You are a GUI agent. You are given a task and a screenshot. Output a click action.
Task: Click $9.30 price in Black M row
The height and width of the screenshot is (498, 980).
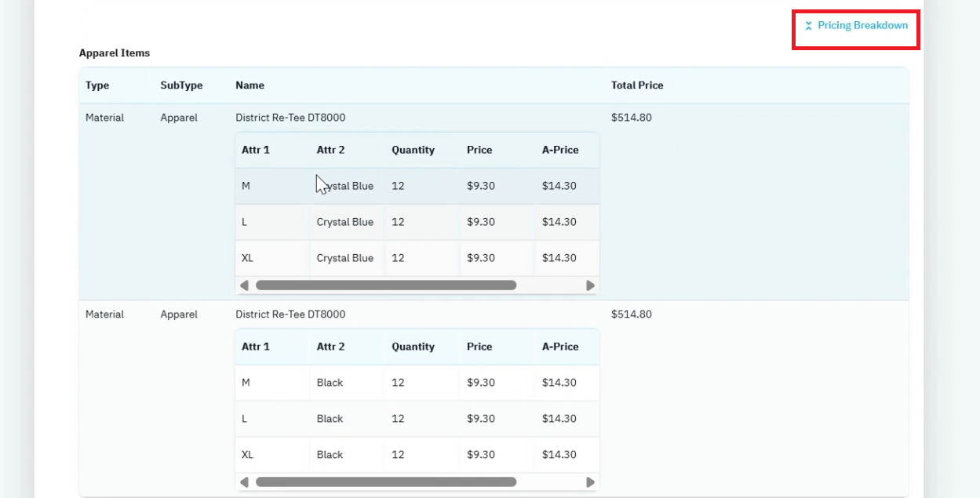481,383
